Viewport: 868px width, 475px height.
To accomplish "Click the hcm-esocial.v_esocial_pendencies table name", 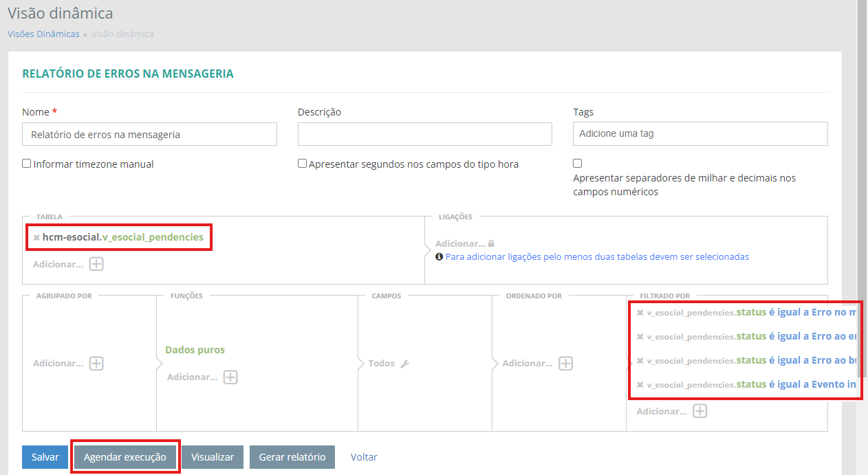I will tap(123, 237).
